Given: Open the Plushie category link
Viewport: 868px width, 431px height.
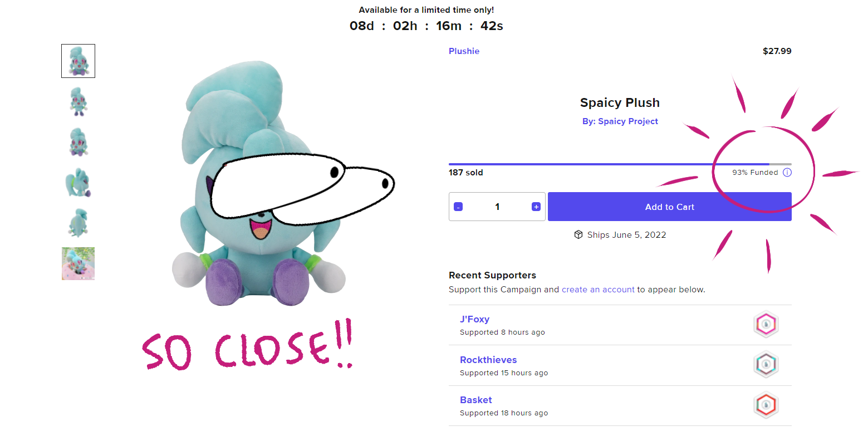Looking at the screenshot, I should [464, 51].
